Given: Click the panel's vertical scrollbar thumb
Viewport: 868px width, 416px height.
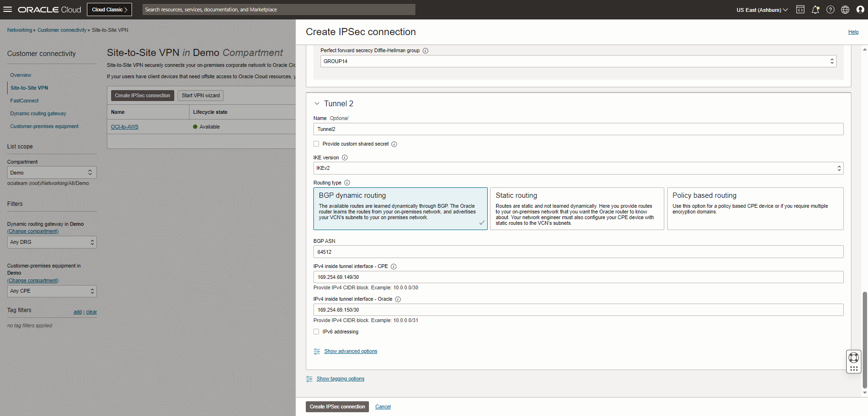Looking at the screenshot, I should (865, 339).
